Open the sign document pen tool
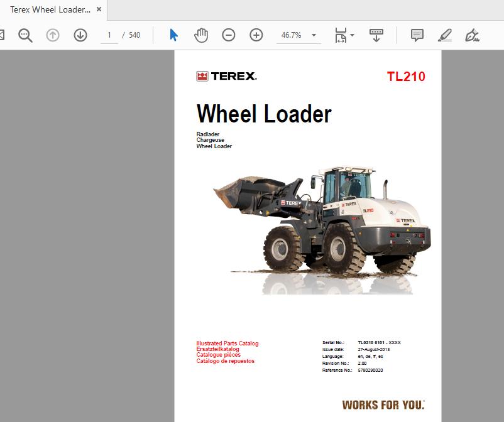Screen dimensions: 504x422 tap(472, 35)
